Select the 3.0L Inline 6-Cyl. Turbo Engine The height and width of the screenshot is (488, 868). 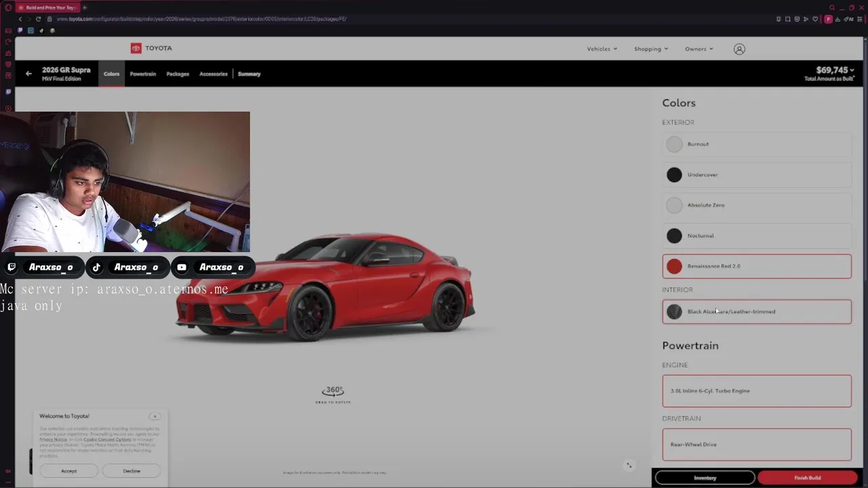click(x=757, y=391)
